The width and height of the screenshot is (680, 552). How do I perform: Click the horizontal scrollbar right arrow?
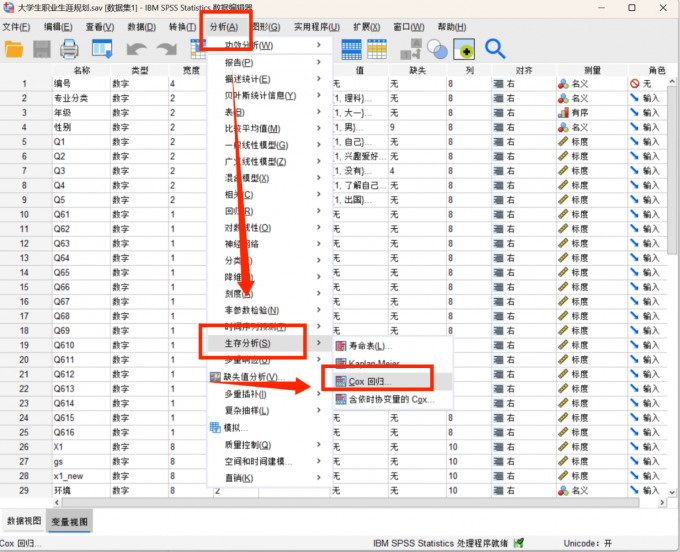pos(661,503)
